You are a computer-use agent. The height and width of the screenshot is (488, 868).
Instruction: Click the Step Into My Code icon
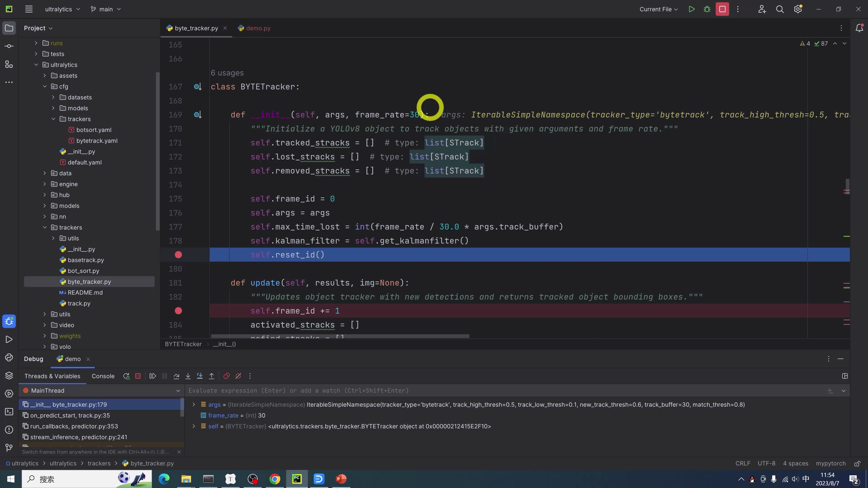(x=200, y=376)
